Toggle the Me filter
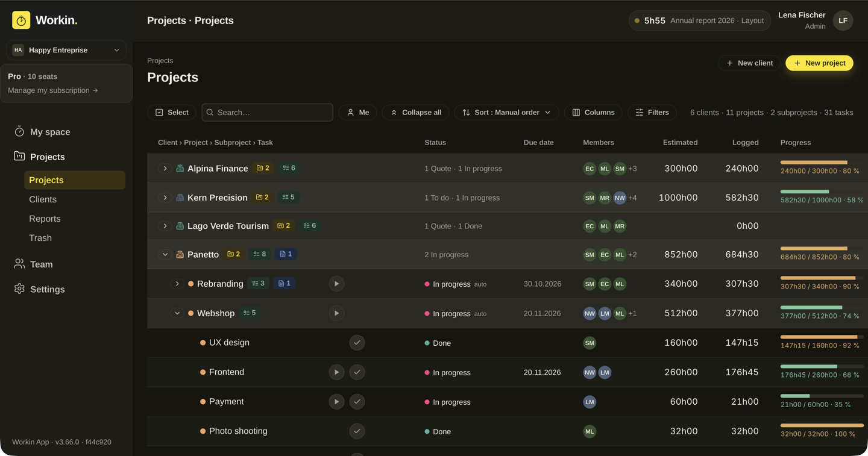 (358, 113)
